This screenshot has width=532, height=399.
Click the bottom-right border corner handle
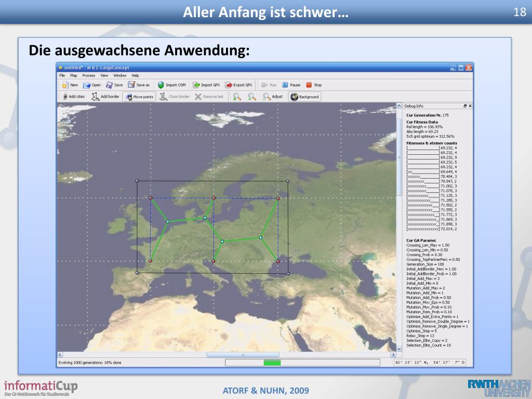pyautogui.click(x=288, y=273)
